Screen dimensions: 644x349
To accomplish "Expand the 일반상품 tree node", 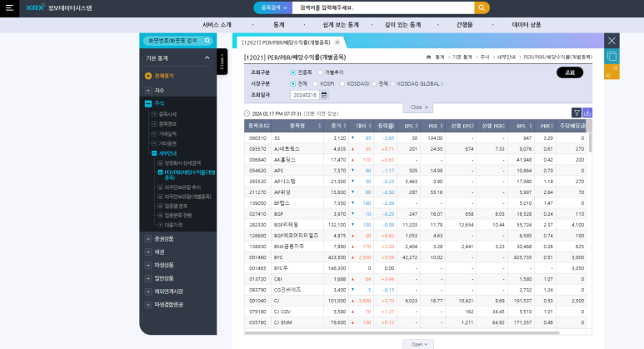I will tap(148, 278).
